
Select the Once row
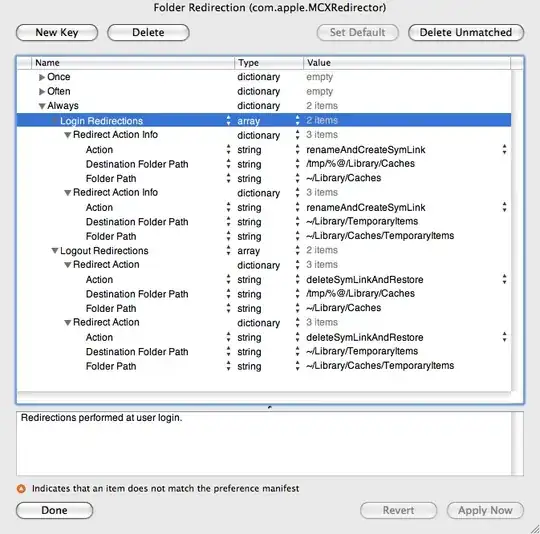[x=264, y=77]
